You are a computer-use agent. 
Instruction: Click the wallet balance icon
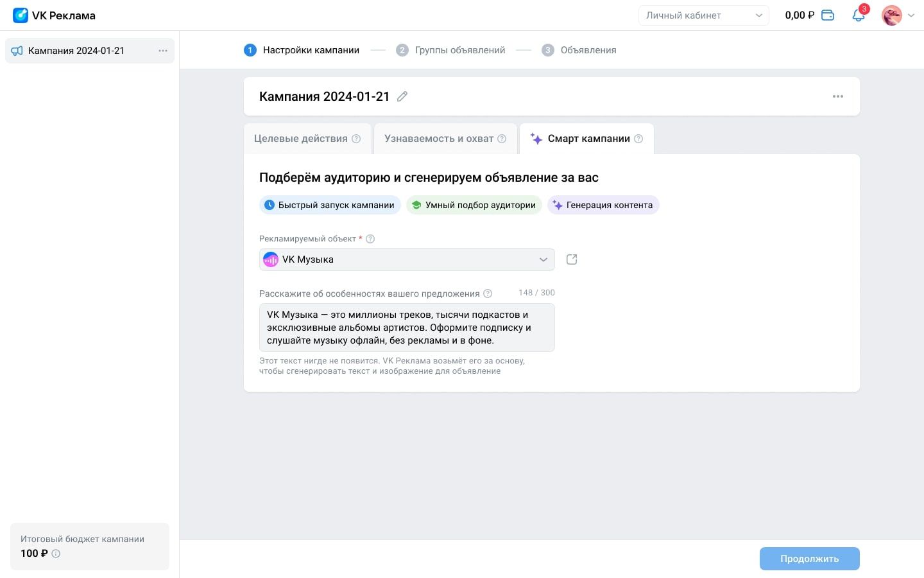[828, 15]
